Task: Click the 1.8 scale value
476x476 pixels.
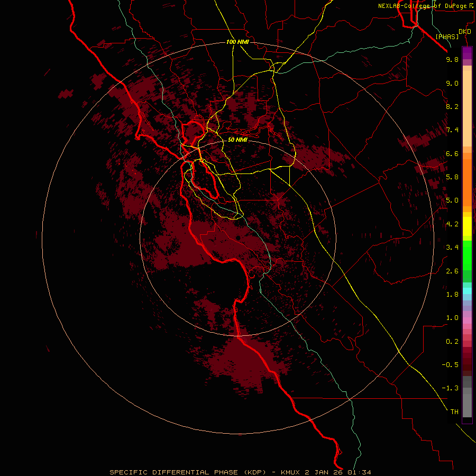Action: click(452, 295)
